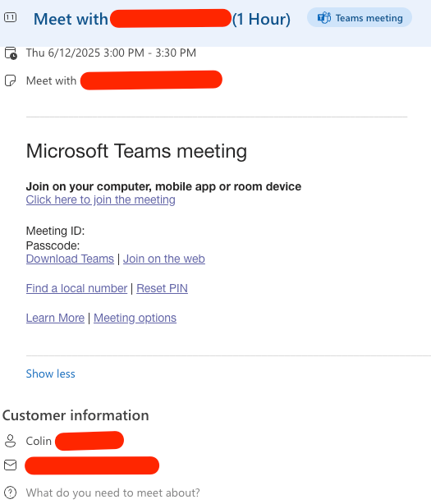431x504 pixels.
Task: Click the customer name Colin
Action: pos(39,441)
